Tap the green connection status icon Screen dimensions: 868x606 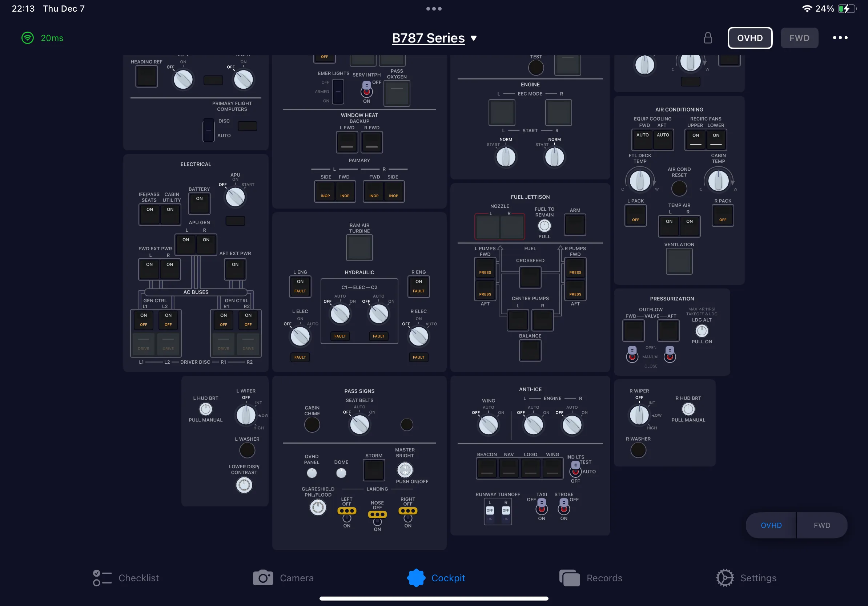[x=28, y=38]
